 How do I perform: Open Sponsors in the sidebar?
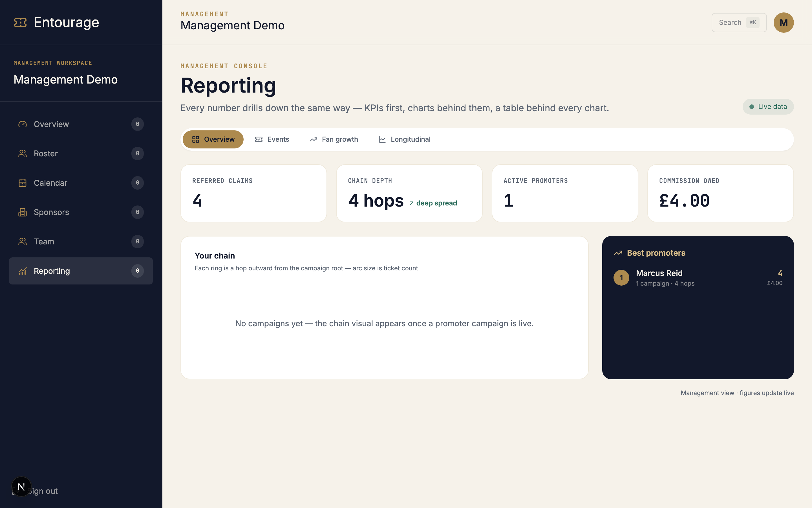(81, 212)
